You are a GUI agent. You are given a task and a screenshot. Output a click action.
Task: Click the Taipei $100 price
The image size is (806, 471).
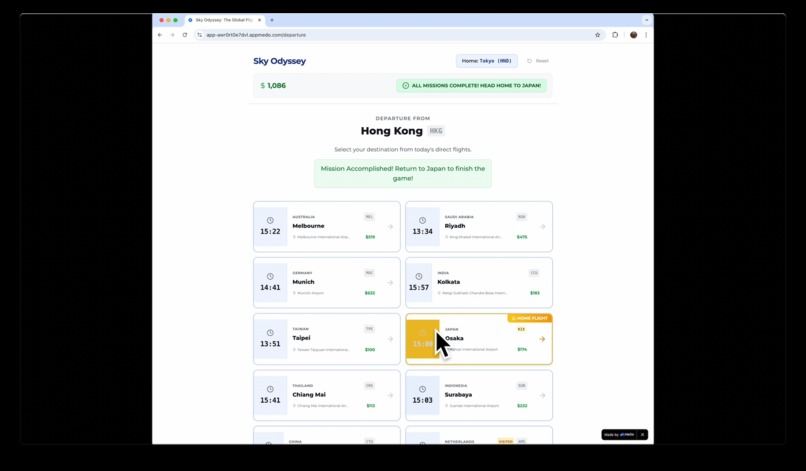click(370, 350)
